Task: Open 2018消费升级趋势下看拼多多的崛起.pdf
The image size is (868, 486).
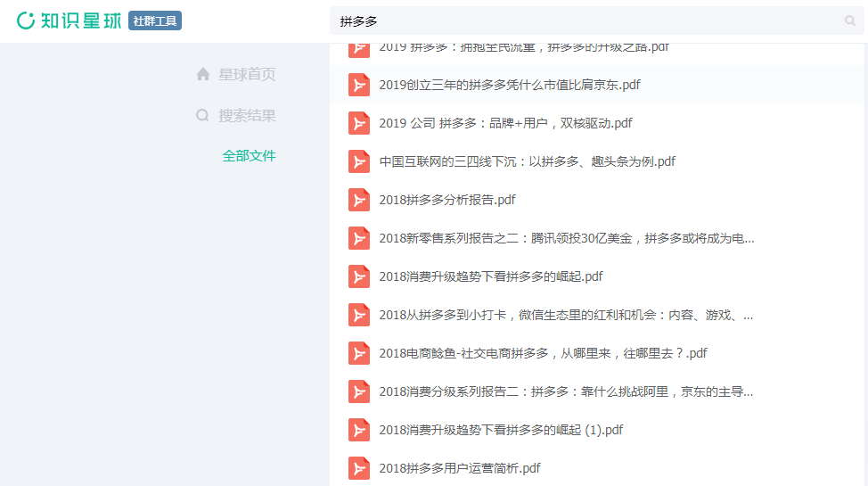Action: [x=491, y=276]
